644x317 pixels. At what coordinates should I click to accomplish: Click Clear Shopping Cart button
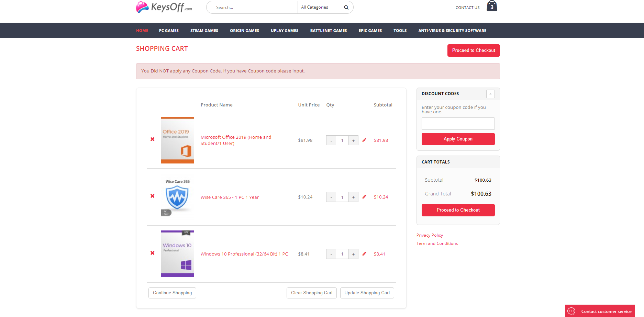coord(312,293)
